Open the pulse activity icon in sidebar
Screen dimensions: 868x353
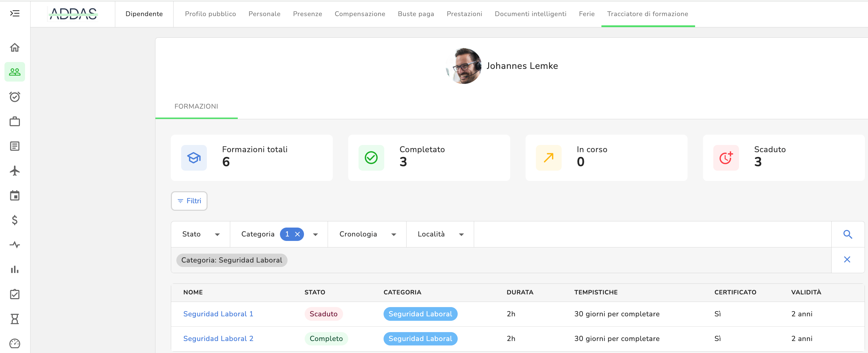coord(15,245)
